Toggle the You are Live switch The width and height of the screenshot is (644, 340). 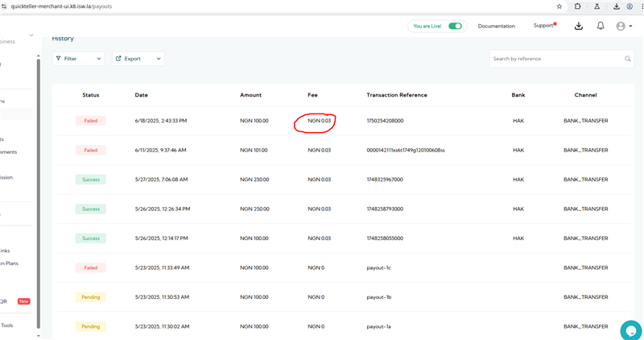(x=456, y=26)
